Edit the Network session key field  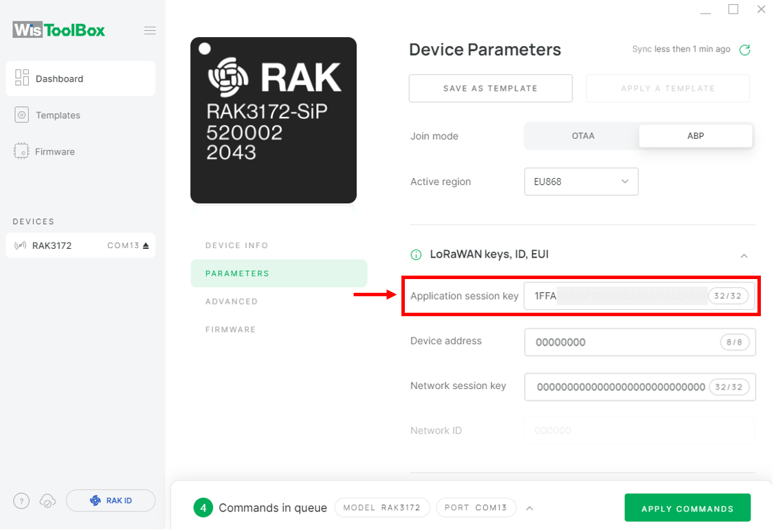click(640, 387)
